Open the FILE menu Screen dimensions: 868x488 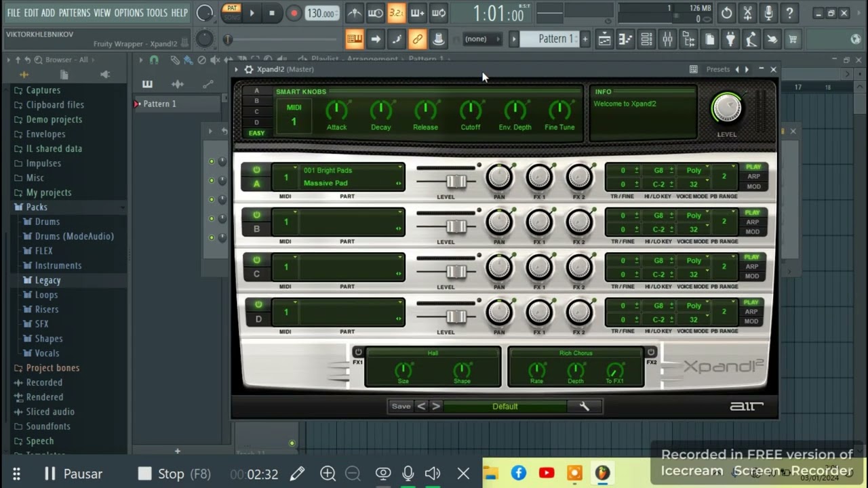[14, 13]
